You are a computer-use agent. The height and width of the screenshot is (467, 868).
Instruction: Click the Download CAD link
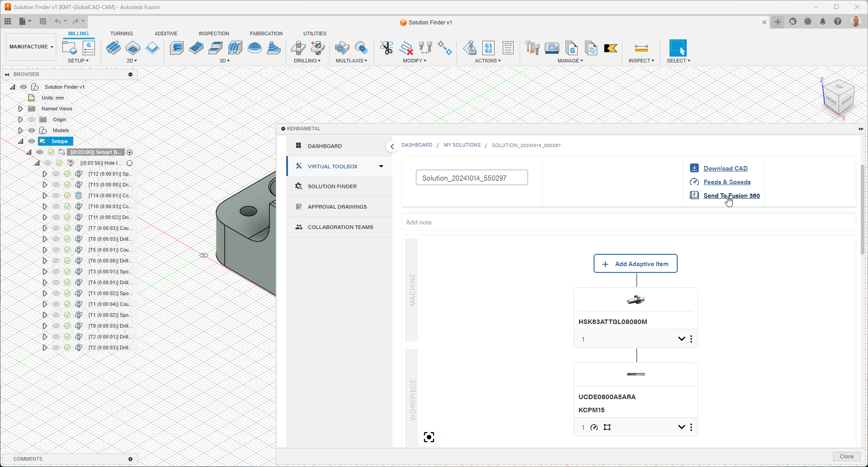coord(725,168)
